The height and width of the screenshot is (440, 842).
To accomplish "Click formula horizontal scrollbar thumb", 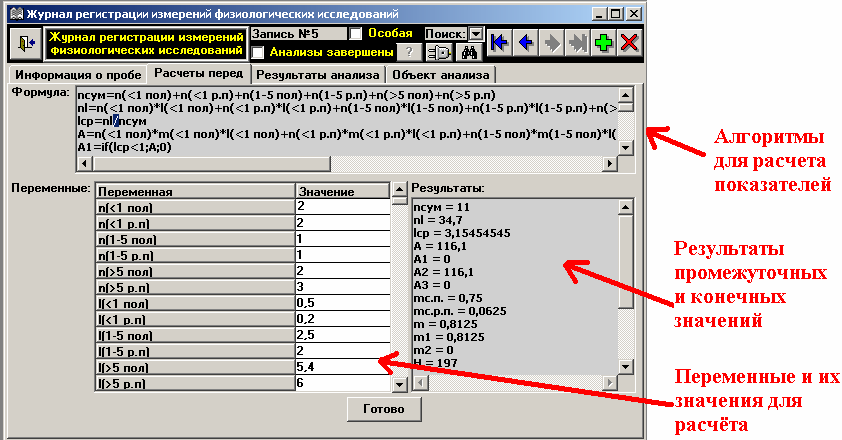I will pyautogui.click(x=211, y=163).
